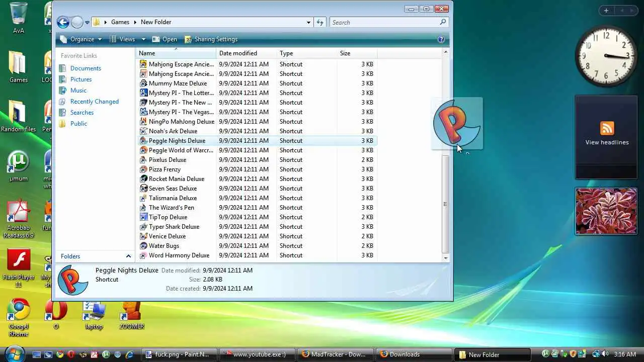Switch to MadTracker taskbar button
Screen dimensions: 644x362
(x=336, y=354)
